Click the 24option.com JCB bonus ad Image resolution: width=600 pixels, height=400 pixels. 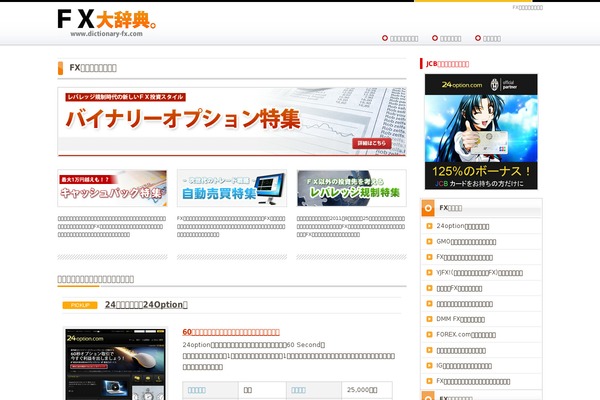pyautogui.click(x=481, y=132)
